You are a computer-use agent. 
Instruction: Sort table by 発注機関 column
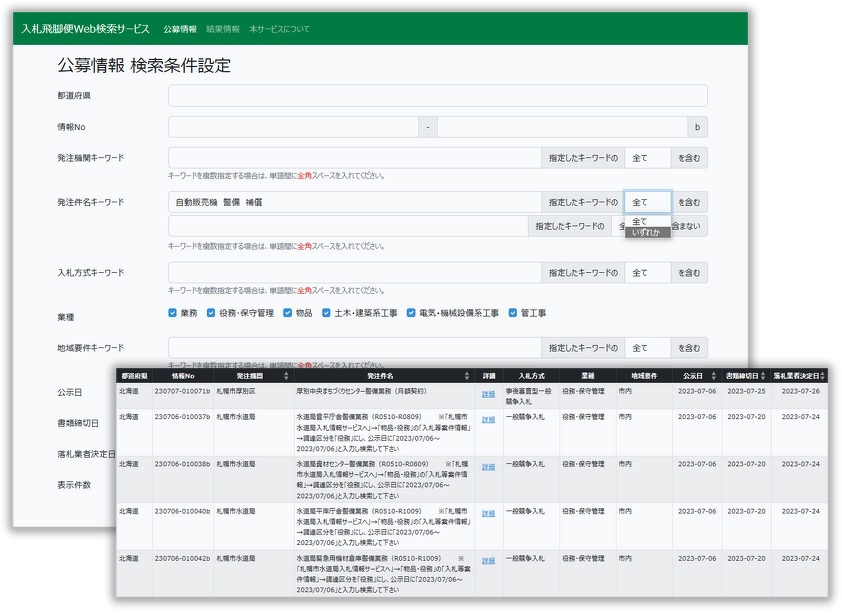click(283, 376)
